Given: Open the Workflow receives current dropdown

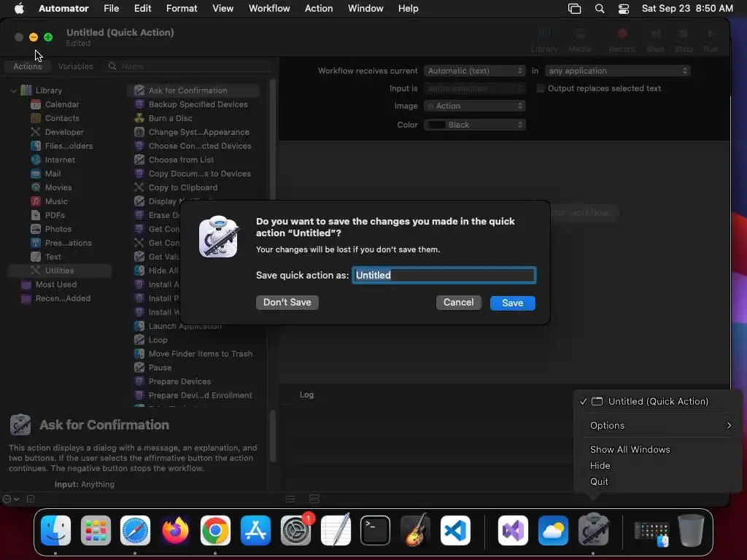Looking at the screenshot, I should (x=474, y=71).
